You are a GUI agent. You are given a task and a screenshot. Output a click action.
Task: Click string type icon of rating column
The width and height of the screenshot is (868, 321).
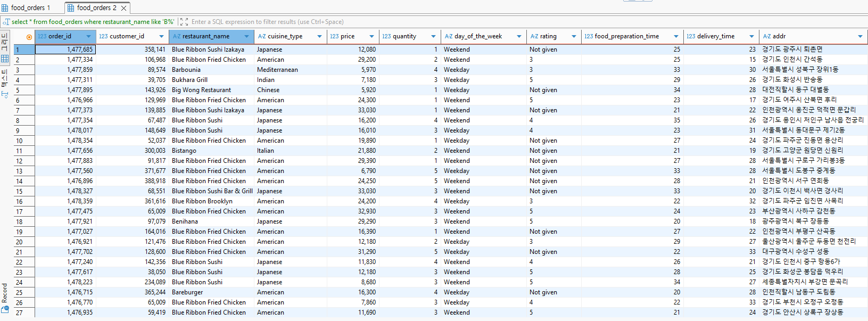click(x=534, y=36)
